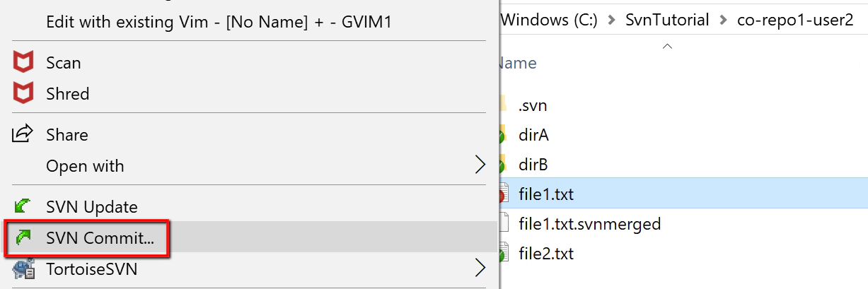Screen dimensions: 868x289
Task: Select the file1.txt row
Action: click(683, 194)
